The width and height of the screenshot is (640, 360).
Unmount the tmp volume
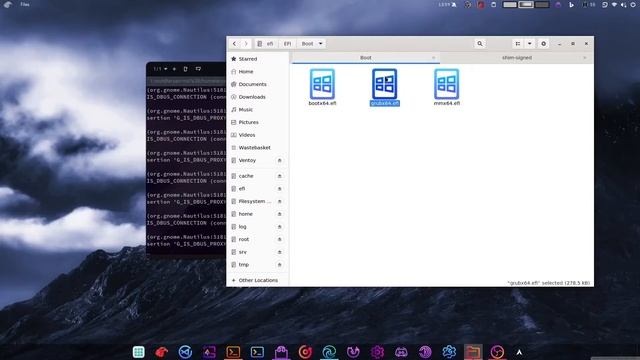(x=280, y=264)
